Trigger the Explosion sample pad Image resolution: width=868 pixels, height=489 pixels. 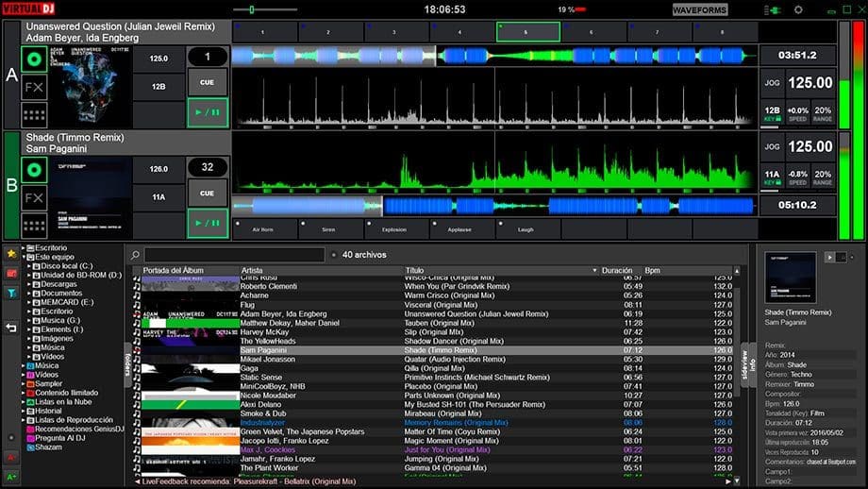pyautogui.click(x=397, y=229)
